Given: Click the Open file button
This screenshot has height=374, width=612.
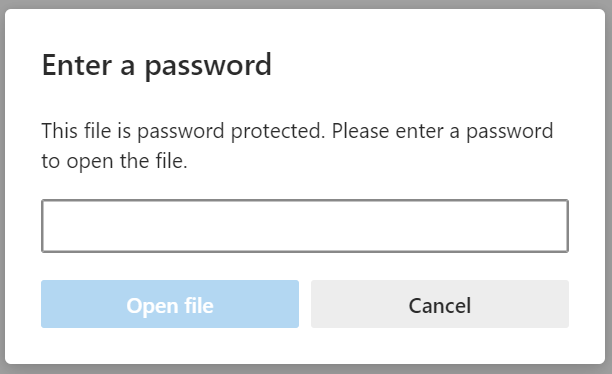Looking at the screenshot, I should tap(170, 304).
